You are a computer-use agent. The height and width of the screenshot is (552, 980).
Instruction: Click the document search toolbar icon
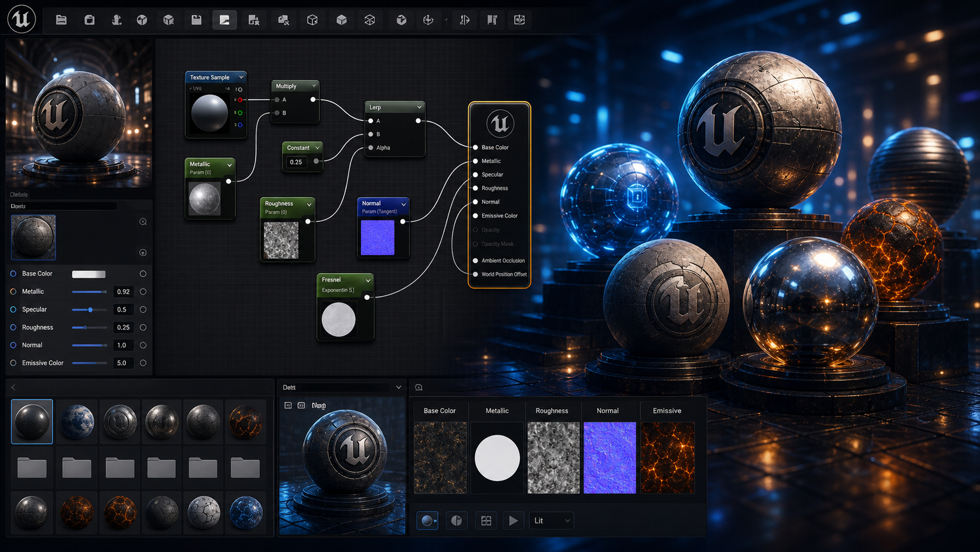pos(253,20)
